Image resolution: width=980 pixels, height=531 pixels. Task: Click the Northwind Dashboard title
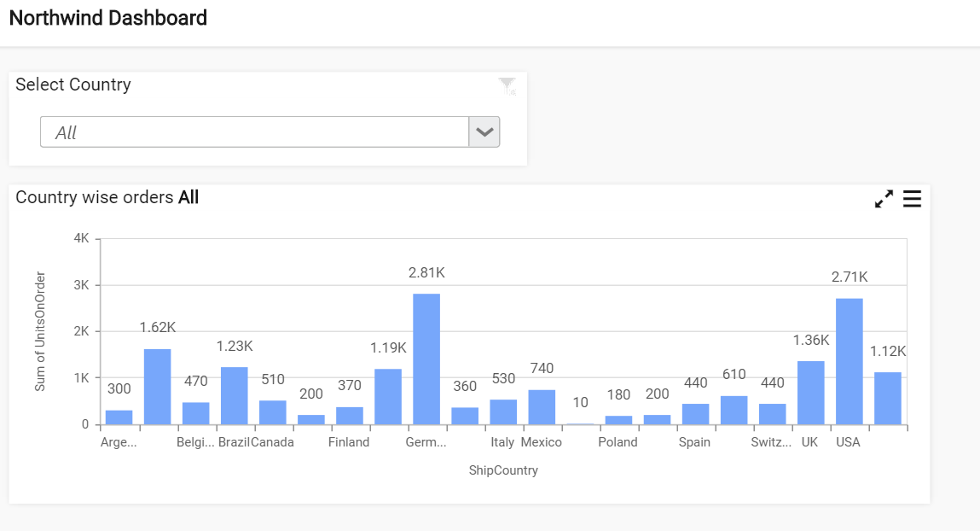(x=108, y=18)
